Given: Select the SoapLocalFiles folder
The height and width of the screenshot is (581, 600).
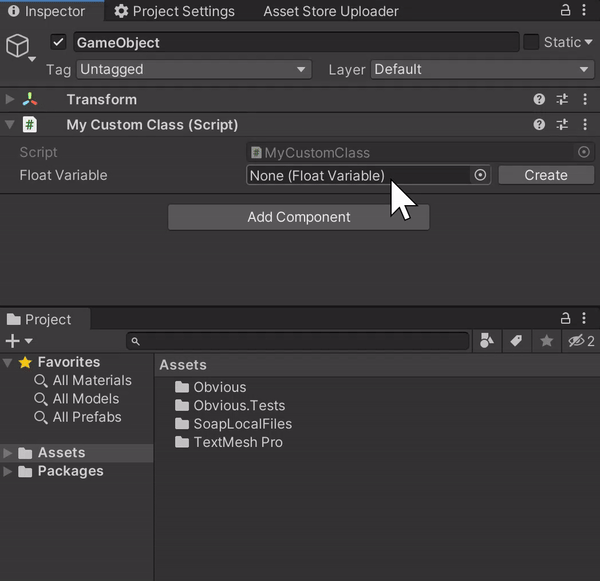Looking at the screenshot, I should [242, 424].
